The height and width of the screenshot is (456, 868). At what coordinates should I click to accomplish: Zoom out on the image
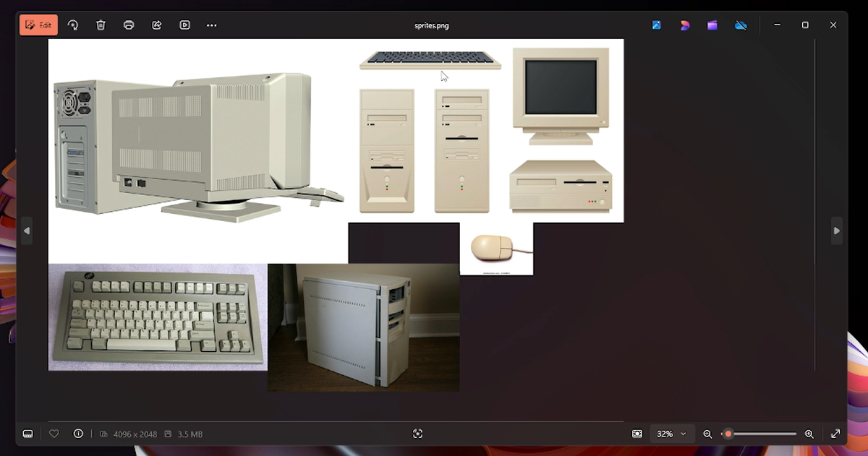point(708,434)
